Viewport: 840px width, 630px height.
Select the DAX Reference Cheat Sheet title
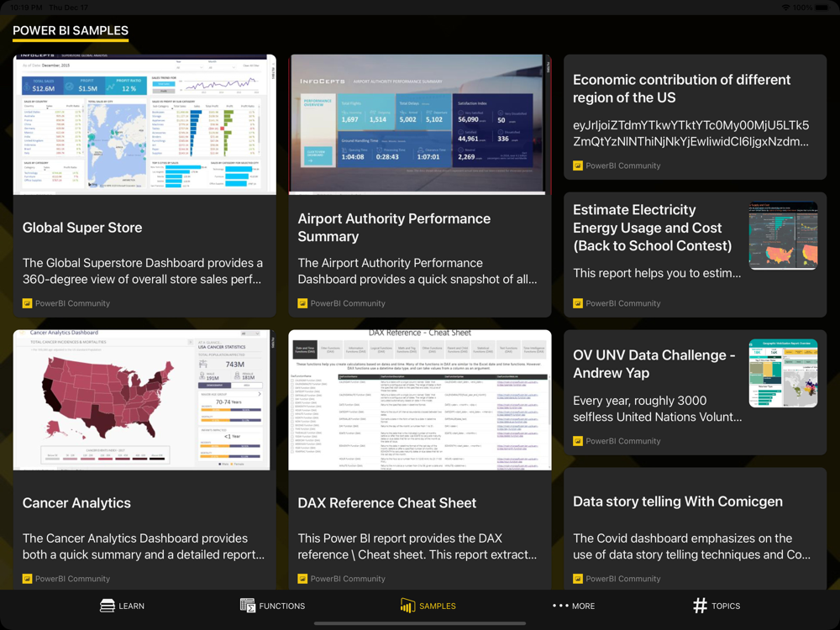tap(386, 503)
